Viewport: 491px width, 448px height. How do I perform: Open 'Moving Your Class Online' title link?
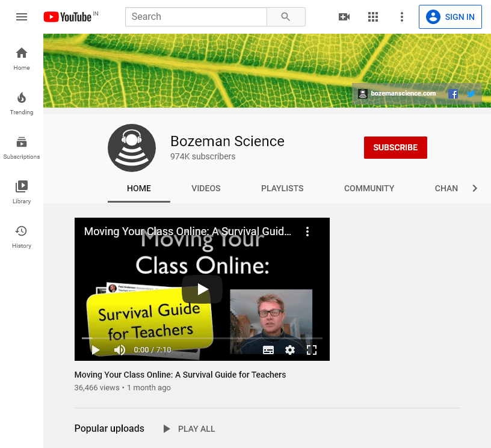click(180, 375)
